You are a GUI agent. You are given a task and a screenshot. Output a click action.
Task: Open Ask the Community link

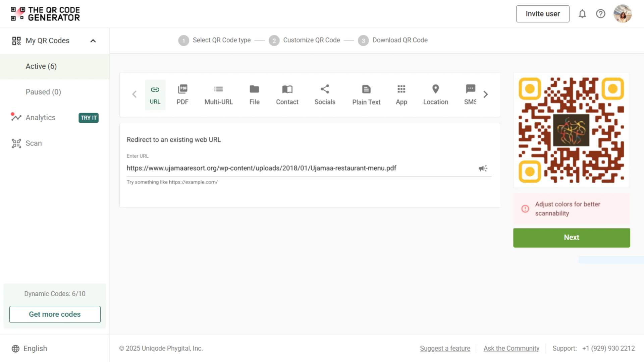(x=512, y=349)
